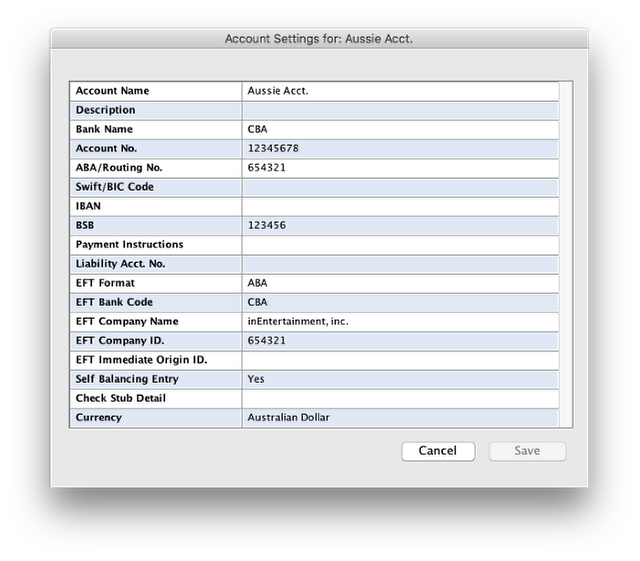Open the EFT Format value ABA
This screenshot has height=561, width=640.
click(399, 283)
